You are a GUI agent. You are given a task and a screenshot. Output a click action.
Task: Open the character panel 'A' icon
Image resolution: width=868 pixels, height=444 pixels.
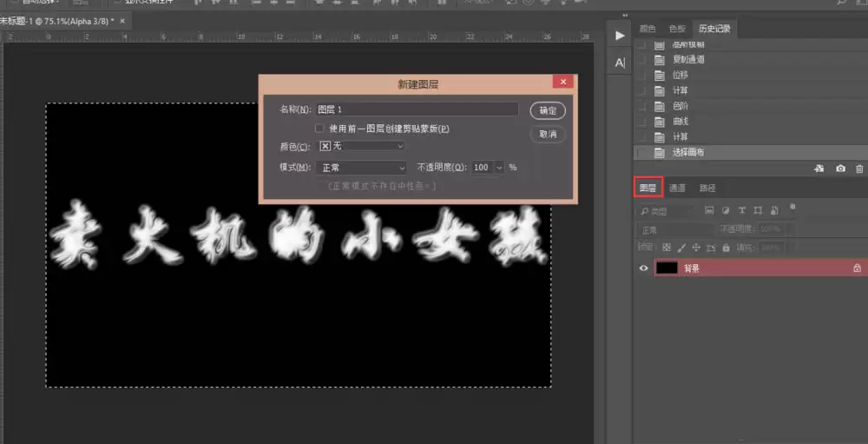[x=620, y=63]
